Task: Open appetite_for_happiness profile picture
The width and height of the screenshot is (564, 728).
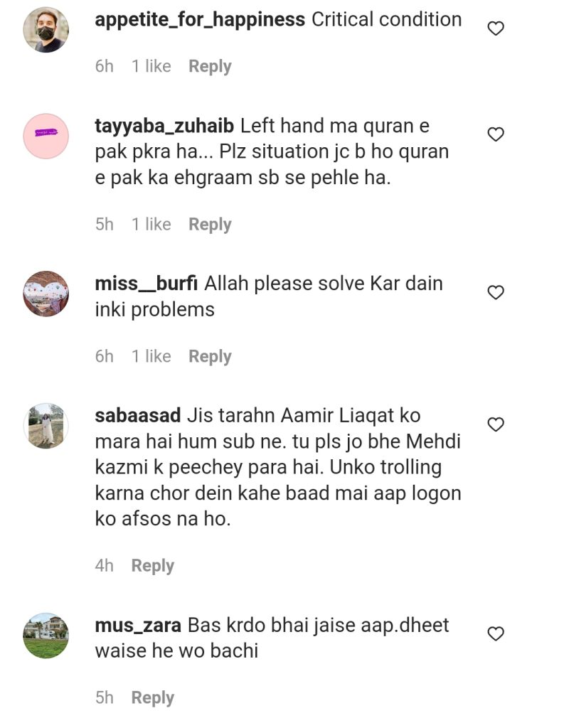Action: 46,30
